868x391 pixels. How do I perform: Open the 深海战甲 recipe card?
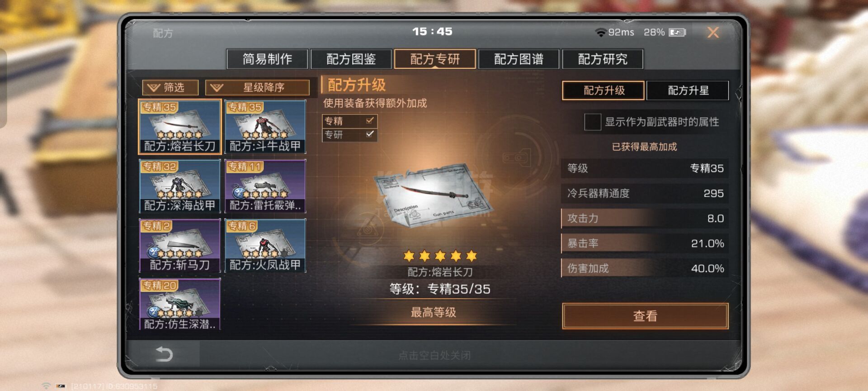180,186
